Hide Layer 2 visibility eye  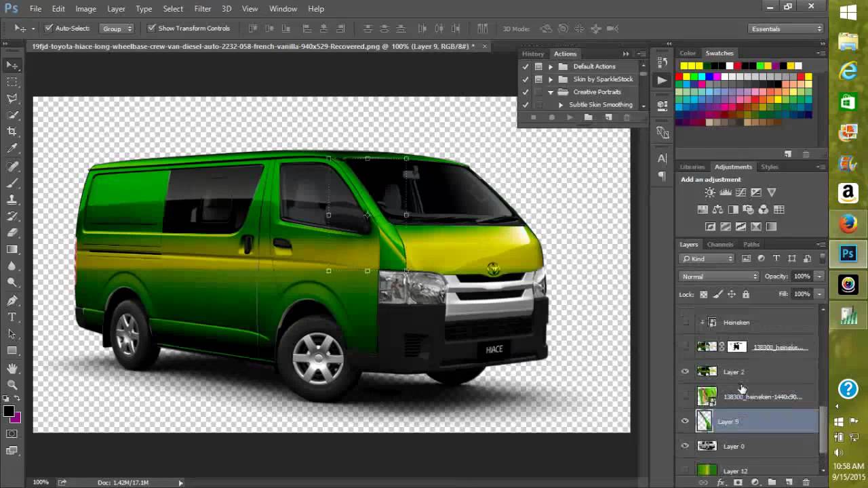[685, 371]
